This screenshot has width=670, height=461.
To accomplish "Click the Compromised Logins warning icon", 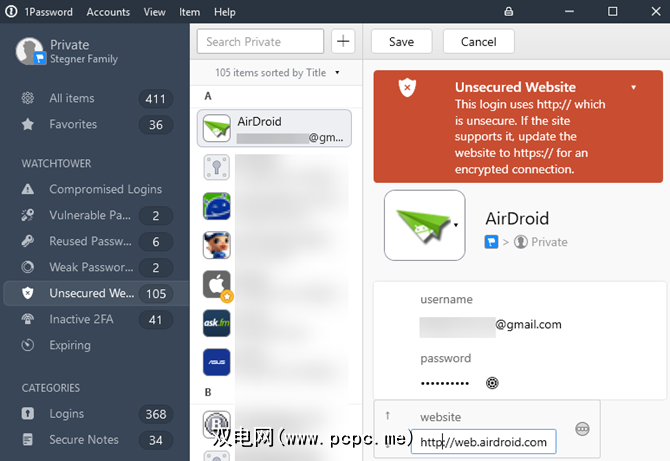I will (x=28, y=189).
